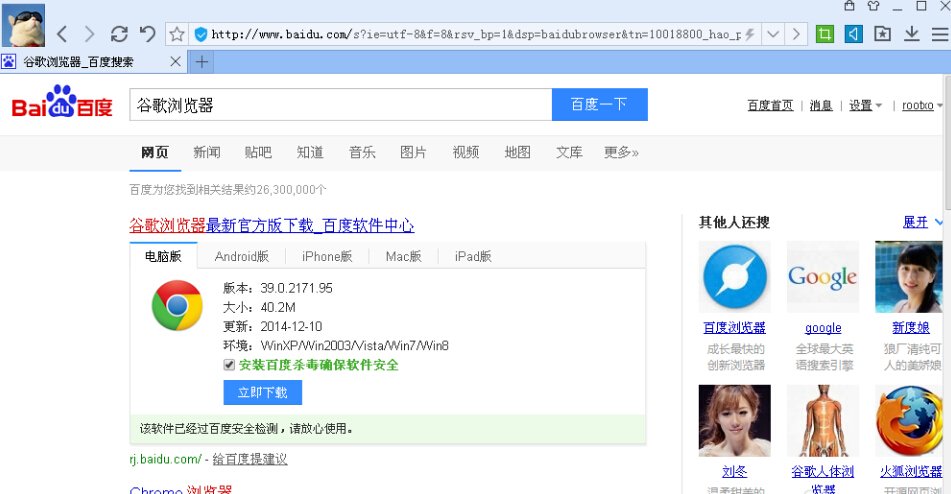Switch to the 文库 tab
The image size is (951, 494).
pos(569,153)
